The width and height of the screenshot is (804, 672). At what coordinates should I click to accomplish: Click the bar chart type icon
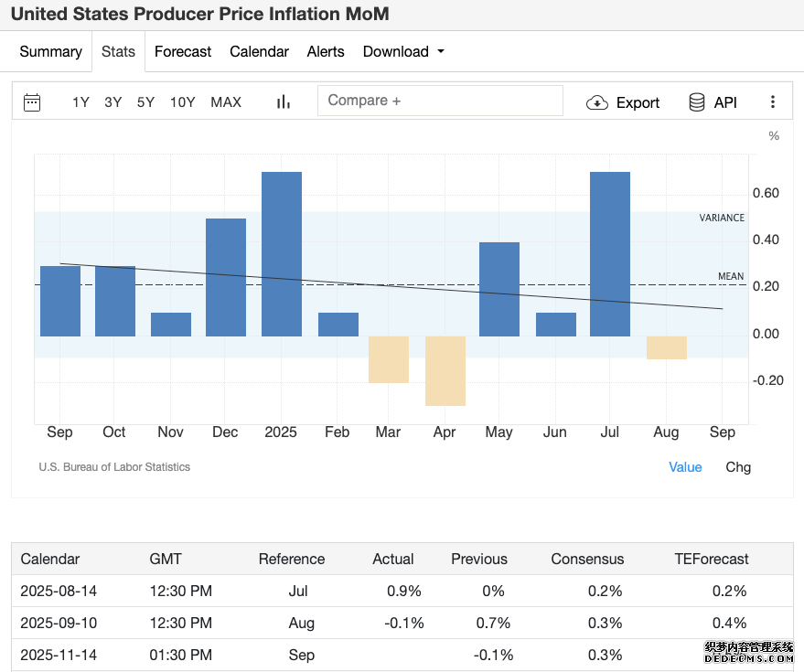click(x=284, y=102)
